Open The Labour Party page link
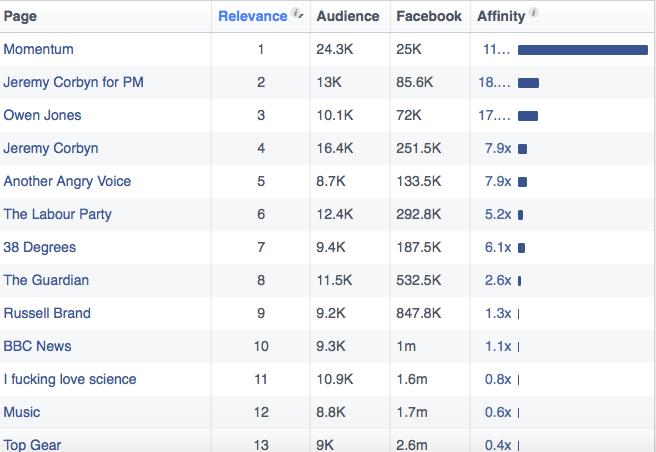656x452 pixels. (x=58, y=214)
